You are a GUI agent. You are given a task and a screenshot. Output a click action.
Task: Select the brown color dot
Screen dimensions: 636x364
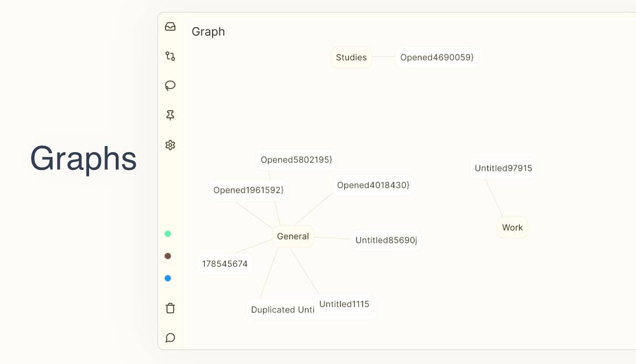pos(168,256)
